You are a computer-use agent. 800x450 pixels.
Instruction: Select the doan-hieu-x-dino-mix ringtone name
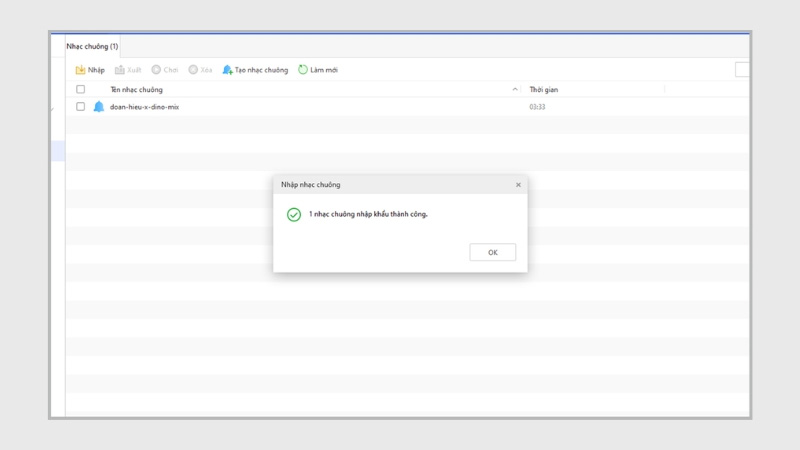click(x=144, y=107)
